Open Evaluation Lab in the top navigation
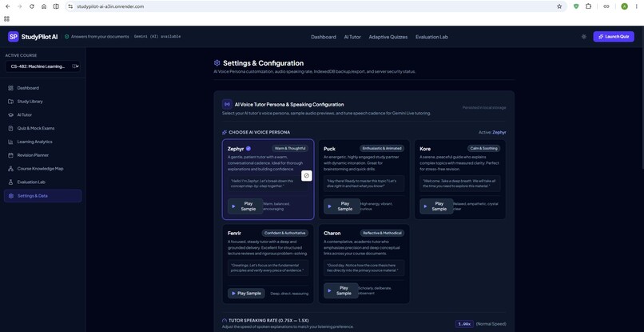This screenshot has width=644, height=332. [x=431, y=37]
